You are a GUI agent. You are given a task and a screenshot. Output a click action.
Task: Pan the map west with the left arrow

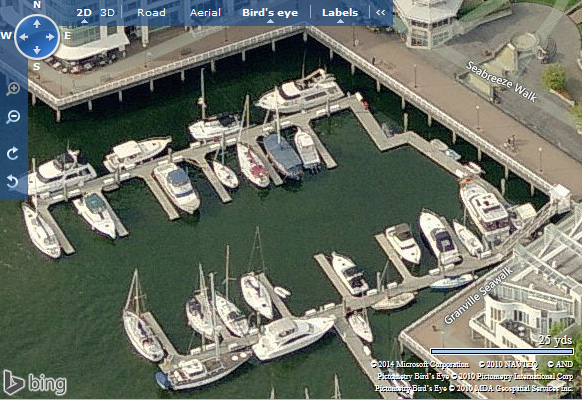24,37
